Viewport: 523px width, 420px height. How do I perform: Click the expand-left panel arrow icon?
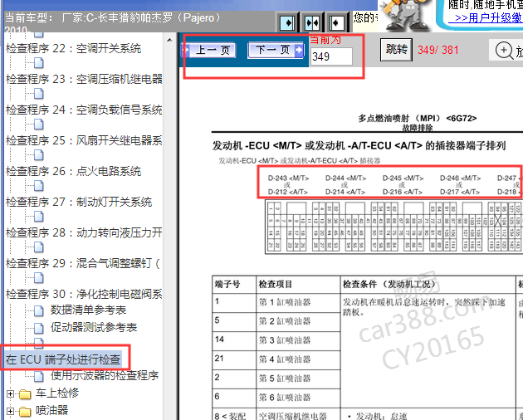click(x=336, y=22)
